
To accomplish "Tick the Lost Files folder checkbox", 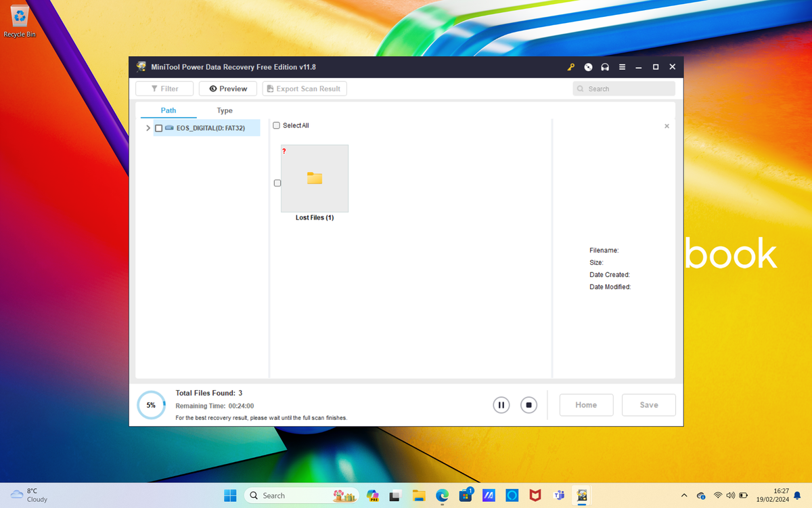I will [x=277, y=182].
